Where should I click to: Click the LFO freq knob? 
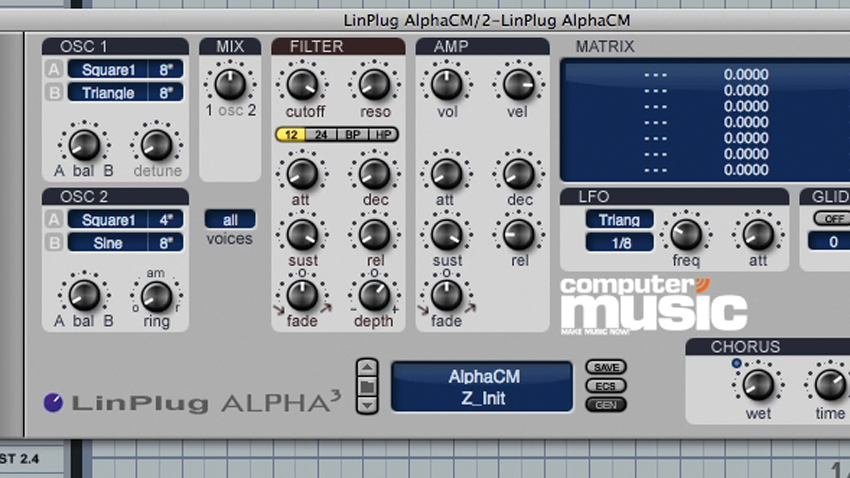coord(686,235)
